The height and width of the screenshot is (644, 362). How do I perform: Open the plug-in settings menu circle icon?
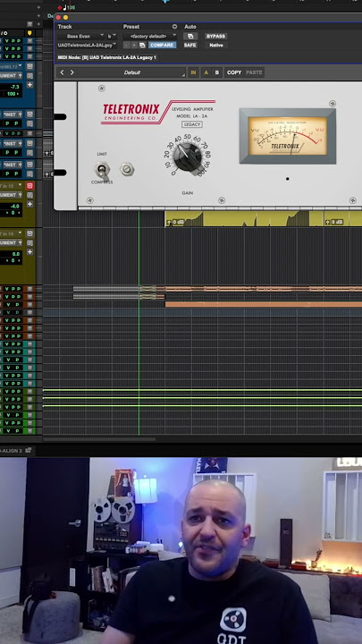(x=174, y=27)
